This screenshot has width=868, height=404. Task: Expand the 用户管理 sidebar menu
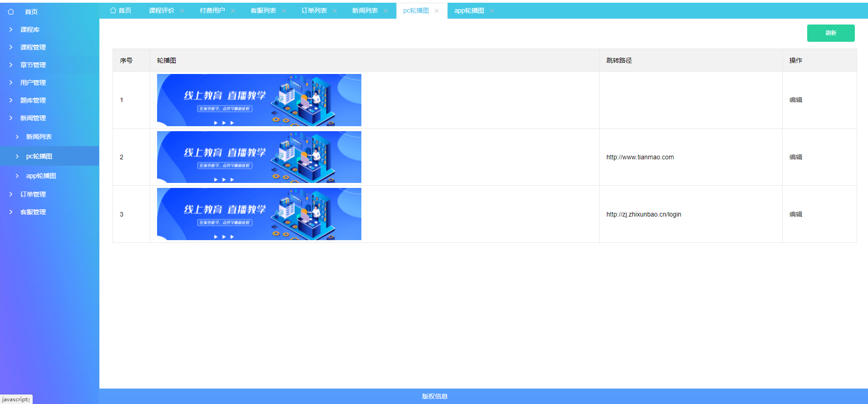[33, 83]
